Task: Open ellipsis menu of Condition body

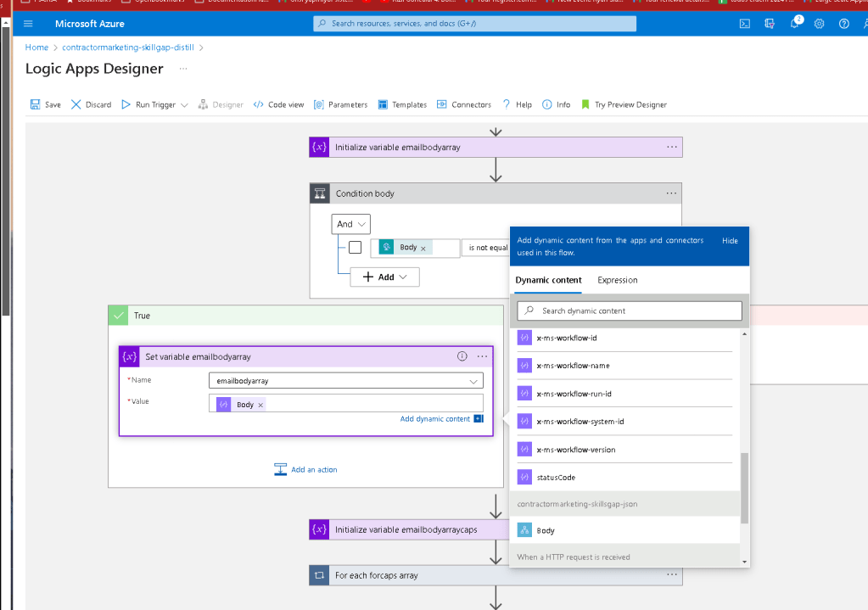Action: [671, 193]
